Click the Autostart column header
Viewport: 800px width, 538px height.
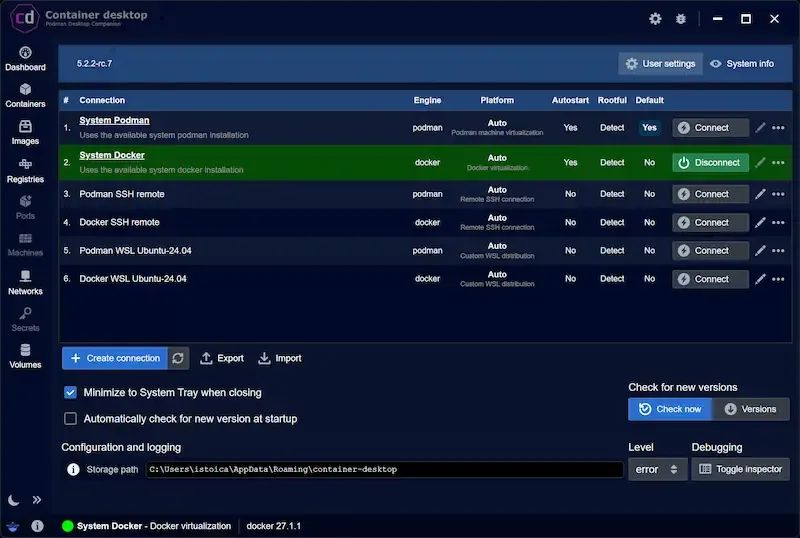pyautogui.click(x=570, y=101)
